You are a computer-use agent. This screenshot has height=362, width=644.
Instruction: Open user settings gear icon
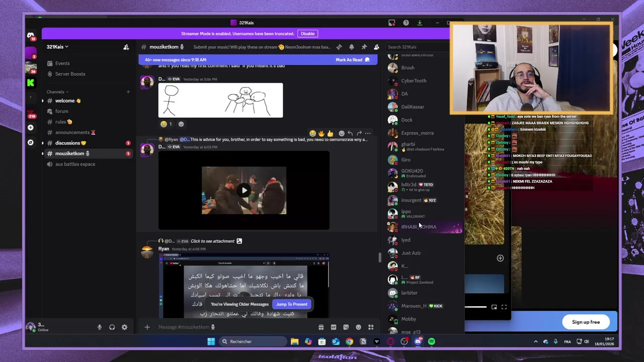[x=124, y=327]
